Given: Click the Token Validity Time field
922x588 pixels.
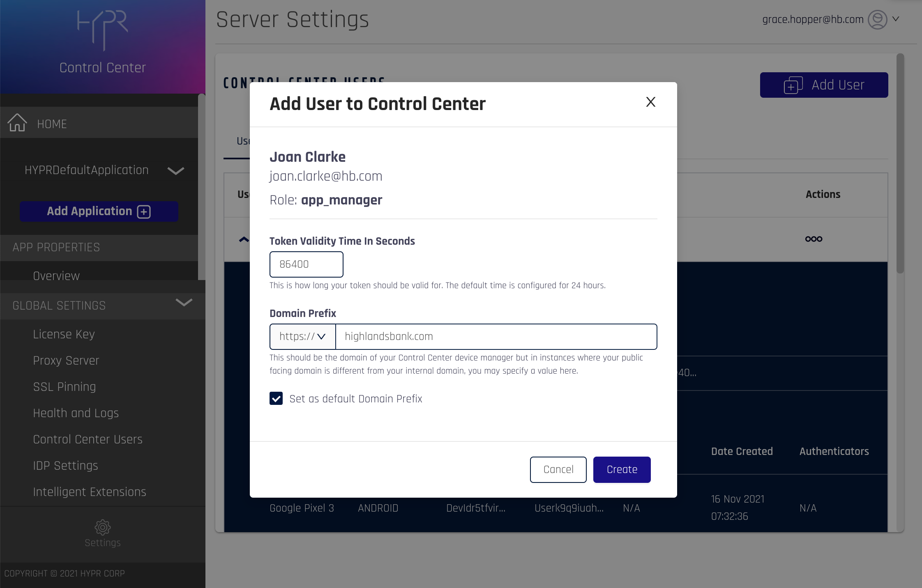Looking at the screenshot, I should click(306, 264).
